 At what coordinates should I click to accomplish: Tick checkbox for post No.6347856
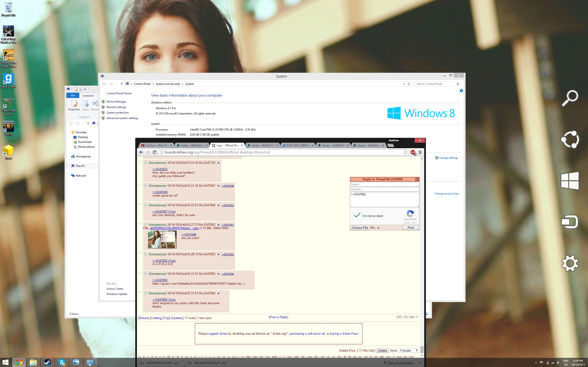coord(146,293)
